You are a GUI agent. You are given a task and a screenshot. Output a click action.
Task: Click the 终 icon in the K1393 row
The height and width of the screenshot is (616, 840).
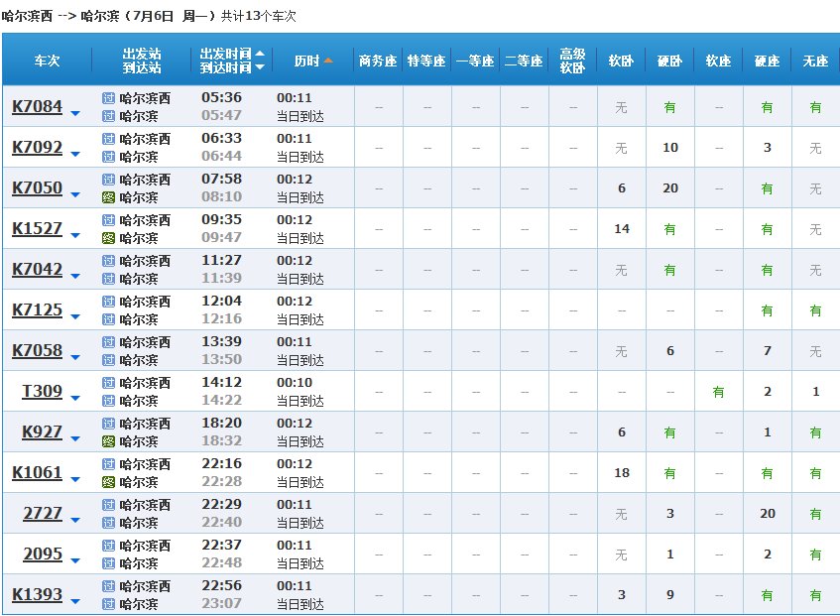[x=107, y=602]
